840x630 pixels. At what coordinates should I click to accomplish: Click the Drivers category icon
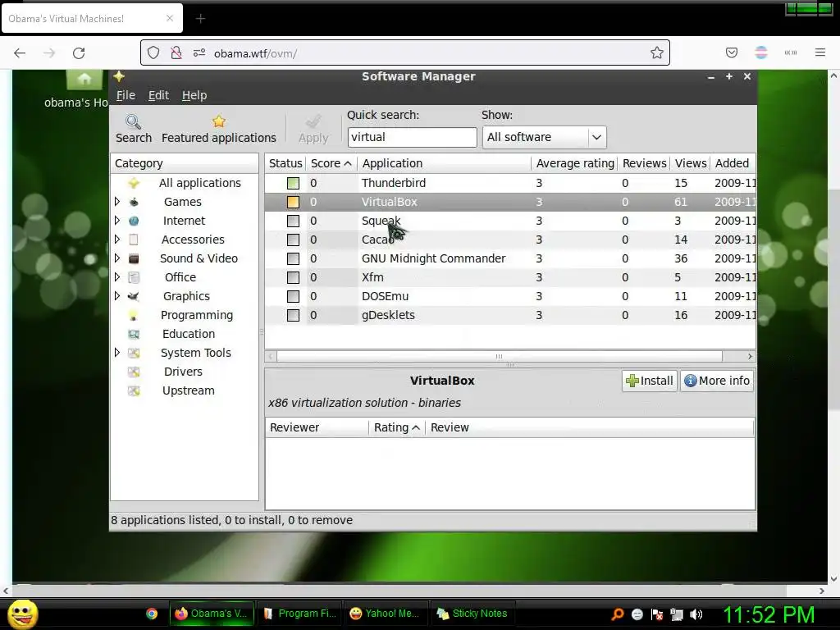click(134, 372)
